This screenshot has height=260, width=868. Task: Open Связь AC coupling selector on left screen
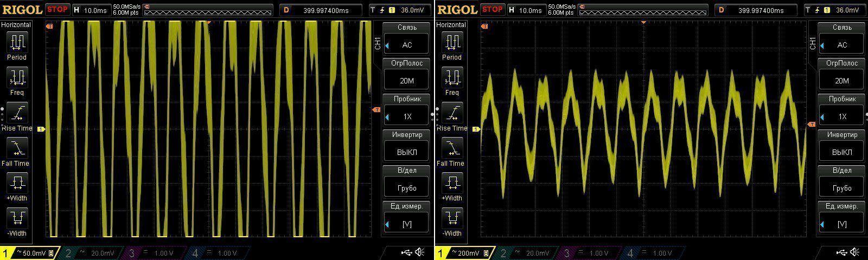point(407,45)
